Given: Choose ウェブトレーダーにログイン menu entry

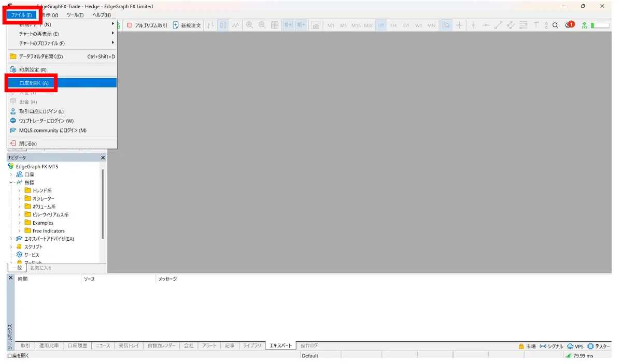Looking at the screenshot, I should coord(62,121).
